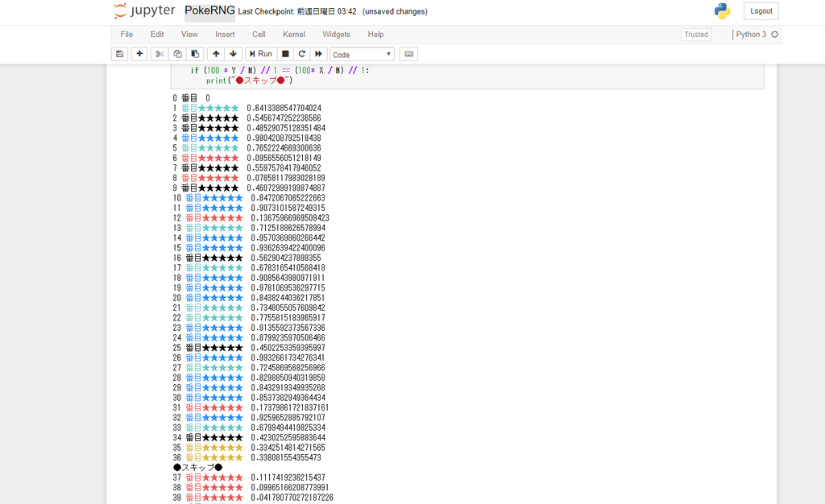Open the cell type Code dropdown
Screen dimensions: 825x504
(x=362, y=55)
